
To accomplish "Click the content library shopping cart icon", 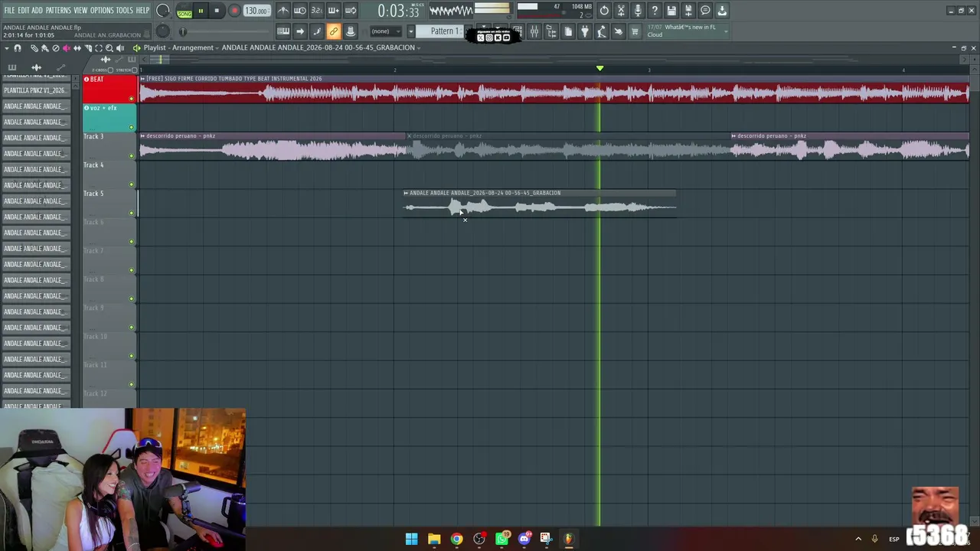I will pyautogui.click(x=635, y=31).
